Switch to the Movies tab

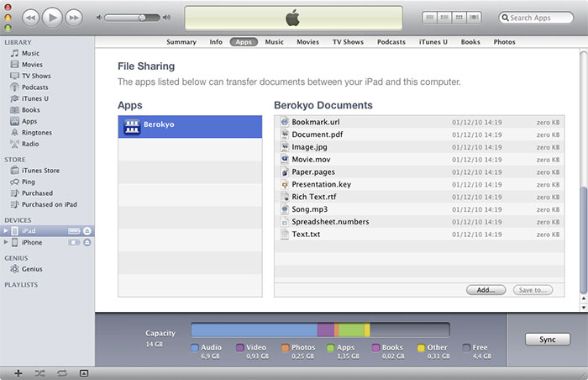pyautogui.click(x=308, y=42)
